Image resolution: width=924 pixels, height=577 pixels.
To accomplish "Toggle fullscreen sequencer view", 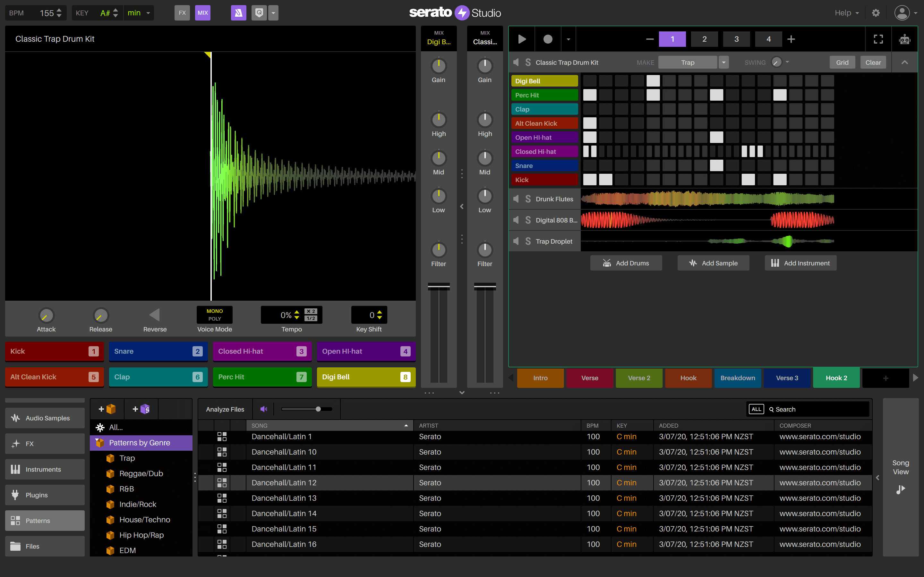I will click(878, 38).
